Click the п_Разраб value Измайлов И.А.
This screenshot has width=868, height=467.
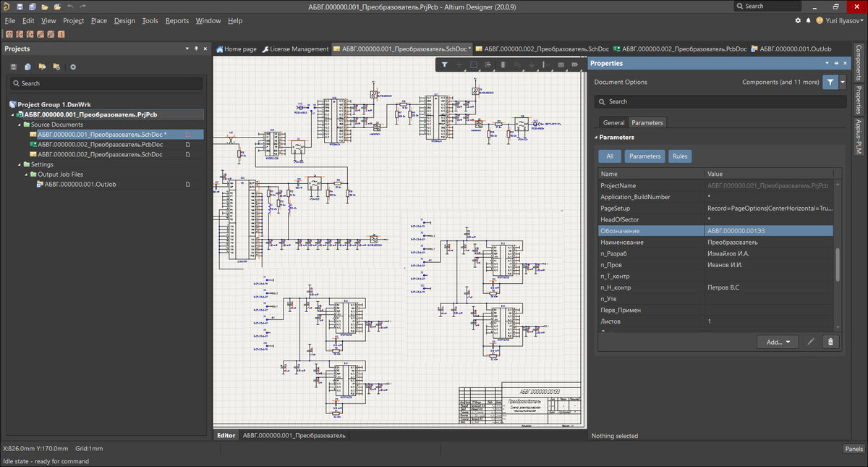[769, 253]
